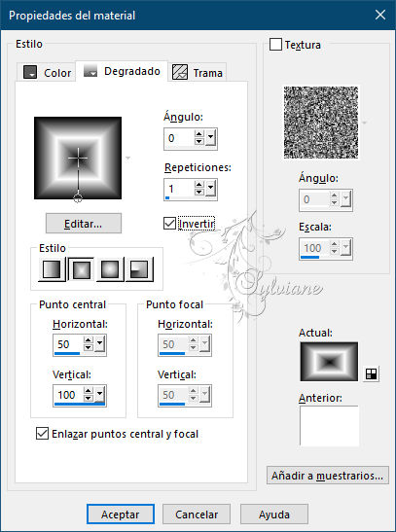Screen dimensions: 396x532
Task: Enable the Textura checkbox
Action: pyautogui.click(x=275, y=45)
